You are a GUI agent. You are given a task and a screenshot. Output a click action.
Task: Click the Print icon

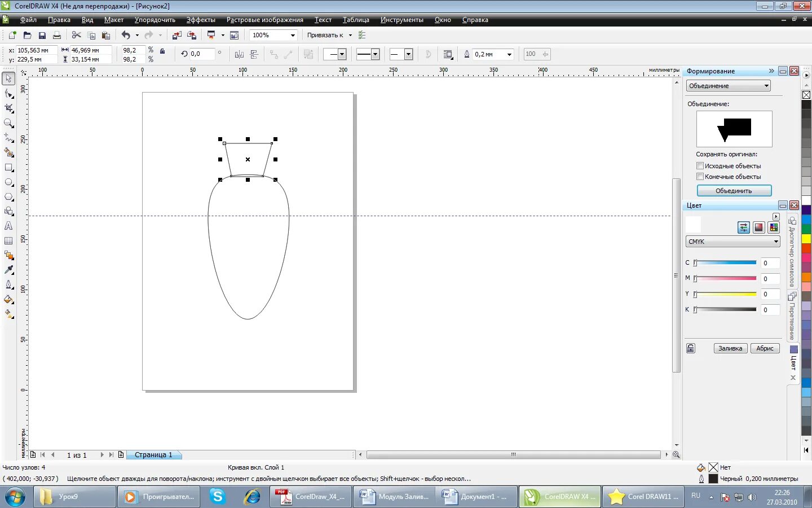[x=56, y=35]
